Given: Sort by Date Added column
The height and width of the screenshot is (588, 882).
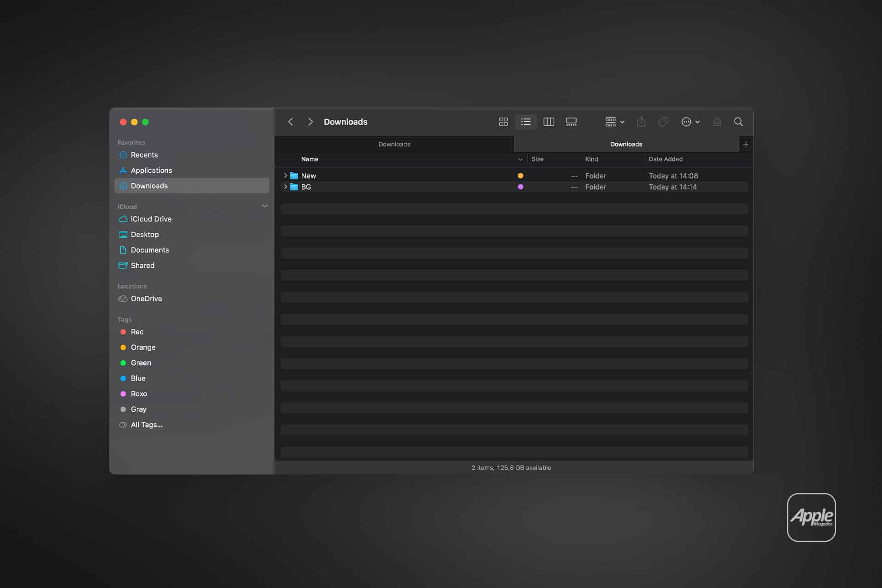Looking at the screenshot, I should coord(666,159).
